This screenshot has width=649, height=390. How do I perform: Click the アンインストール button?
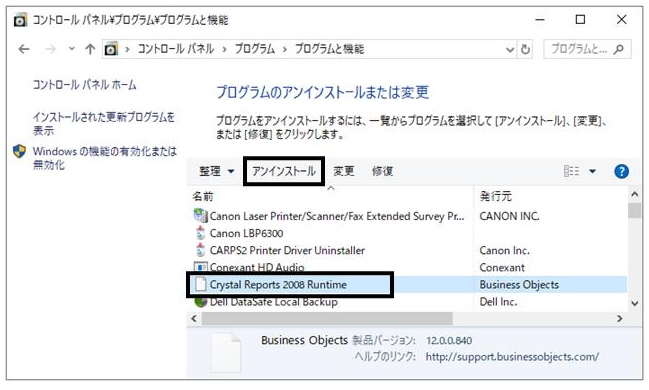tap(284, 171)
